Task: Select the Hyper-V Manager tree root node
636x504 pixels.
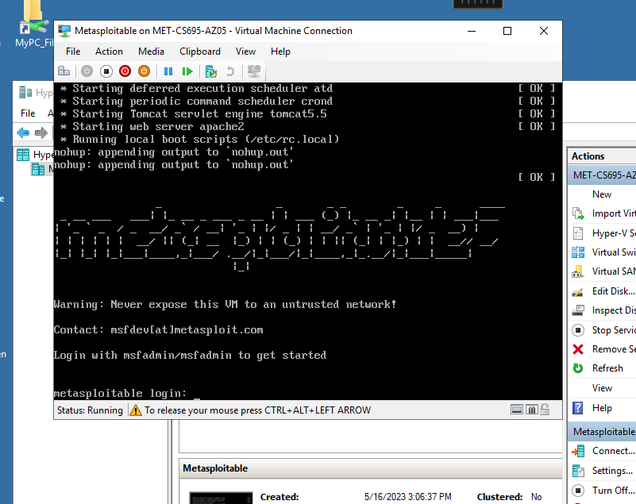Action: (40, 155)
